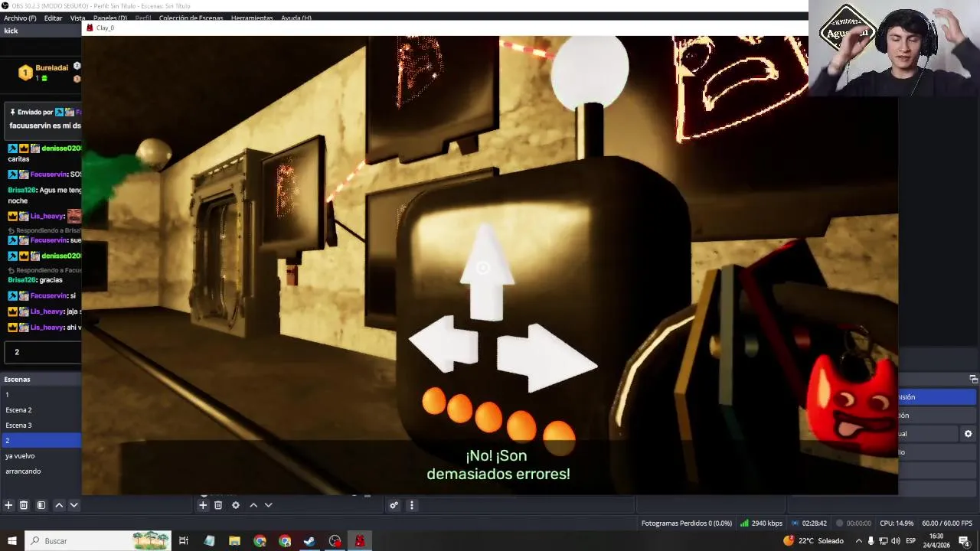The width and height of the screenshot is (980, 551).
Task: Click the Bureladai leaderboard name
Action: [x=51, y=68]
